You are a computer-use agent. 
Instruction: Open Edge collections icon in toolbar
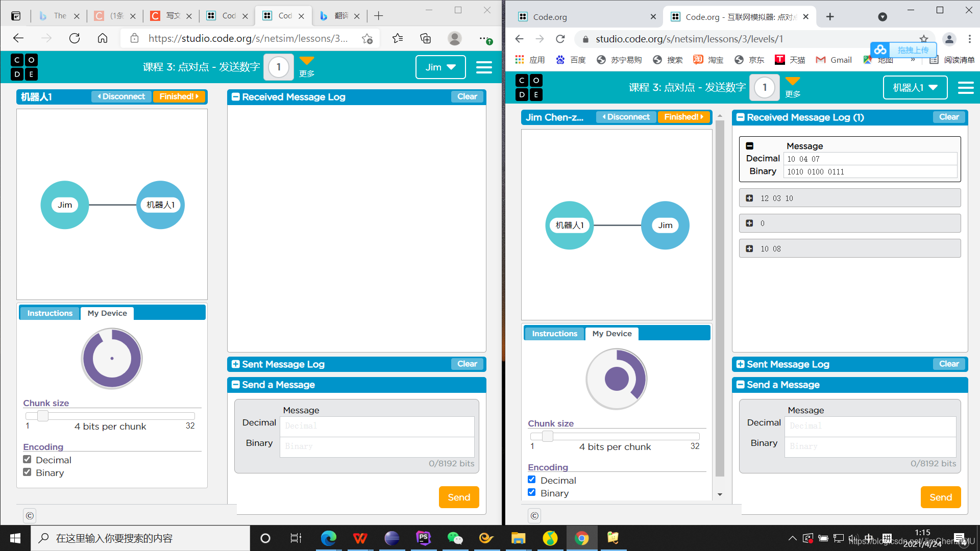pos(425,38)
